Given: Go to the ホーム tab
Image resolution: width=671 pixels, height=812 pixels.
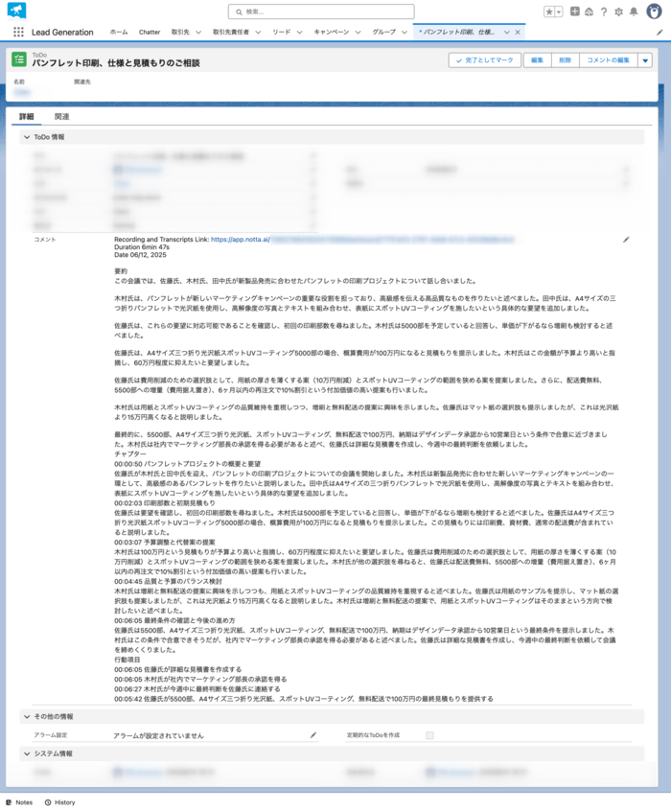Looking at the screenshot, I should click(x=119, y=32).
